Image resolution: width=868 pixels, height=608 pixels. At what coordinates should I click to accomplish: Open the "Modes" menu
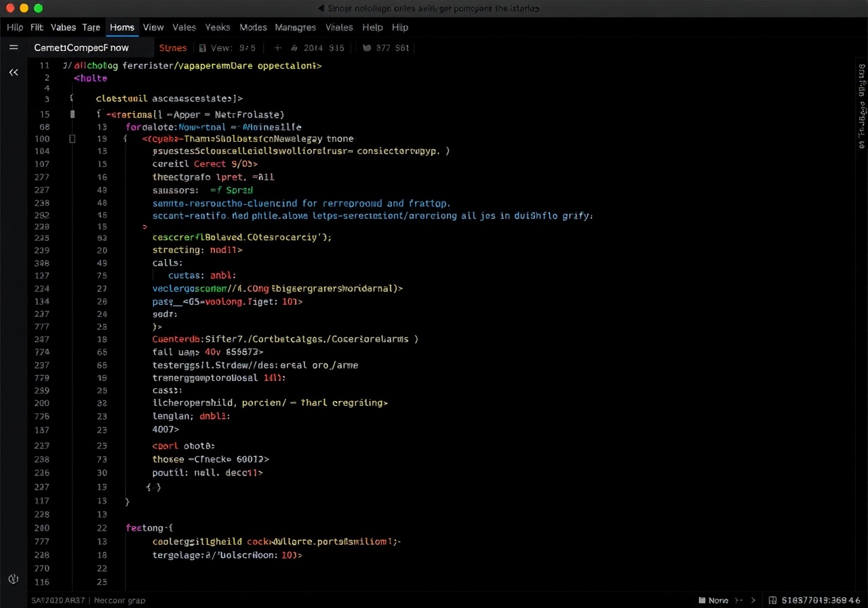tap(253, 28)
